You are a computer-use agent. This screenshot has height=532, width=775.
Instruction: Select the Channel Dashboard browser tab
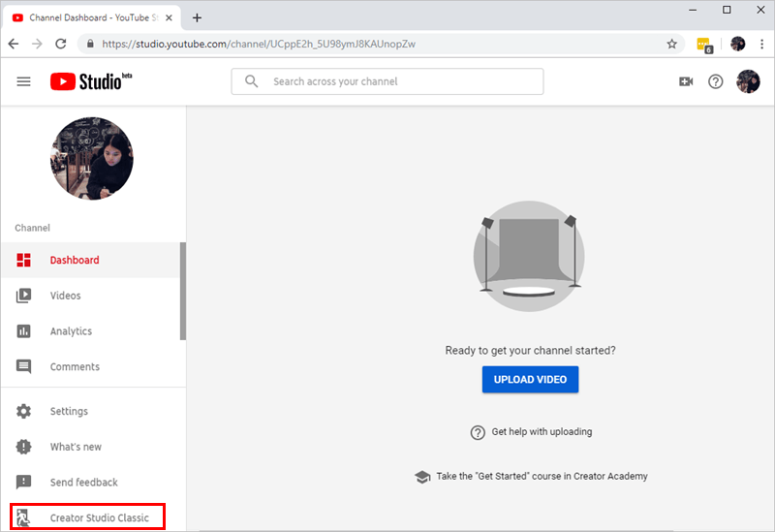tap(91, 17)
